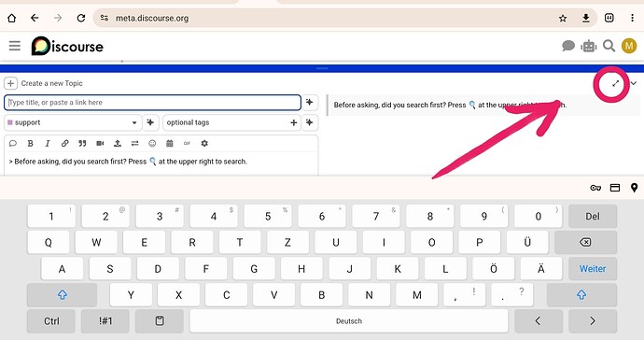
Task: Click the upload toolbar icon
Action: tap(118, 144)
